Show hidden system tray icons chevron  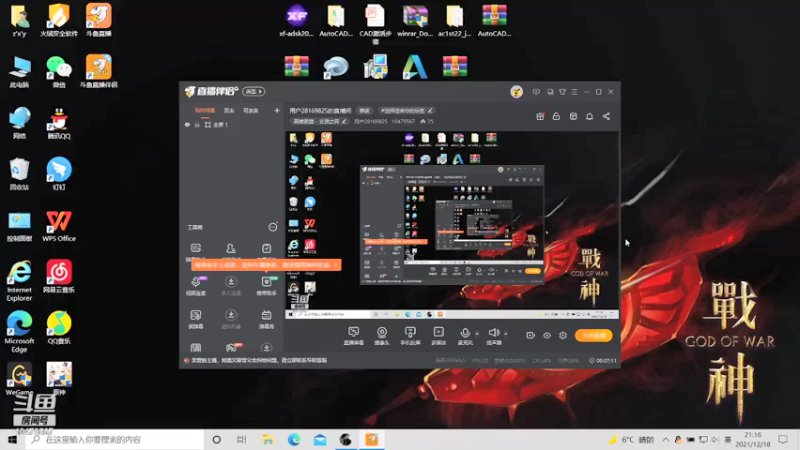666,439
